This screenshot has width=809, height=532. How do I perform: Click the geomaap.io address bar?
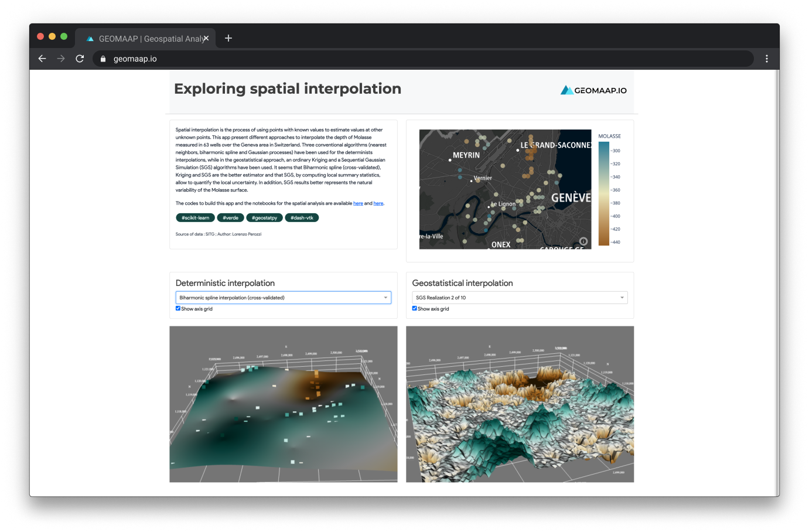[x=423, y=59]
